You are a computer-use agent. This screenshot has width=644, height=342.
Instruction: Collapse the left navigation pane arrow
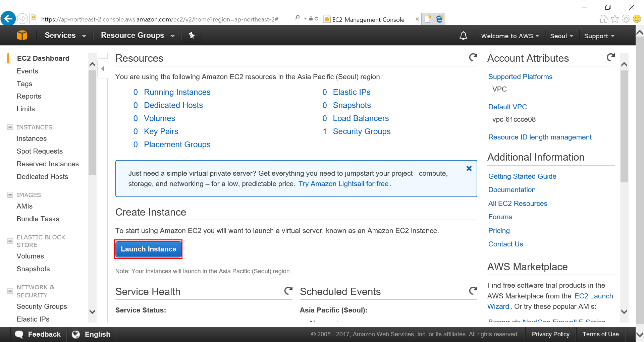tap(103, 69)
